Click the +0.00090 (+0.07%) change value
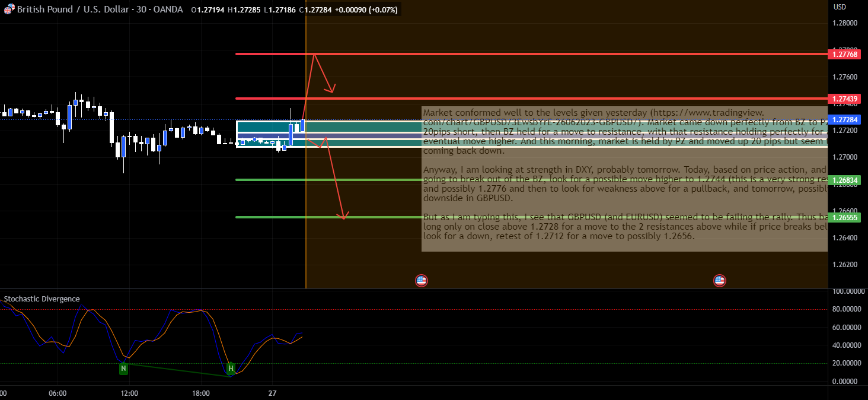The image size is (868, 400). point(368,9)
